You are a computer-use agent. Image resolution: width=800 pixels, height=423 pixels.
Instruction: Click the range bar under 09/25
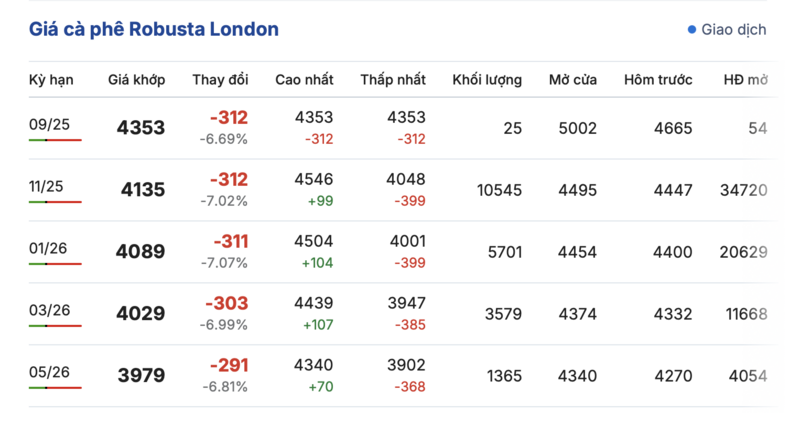[55, 140]
